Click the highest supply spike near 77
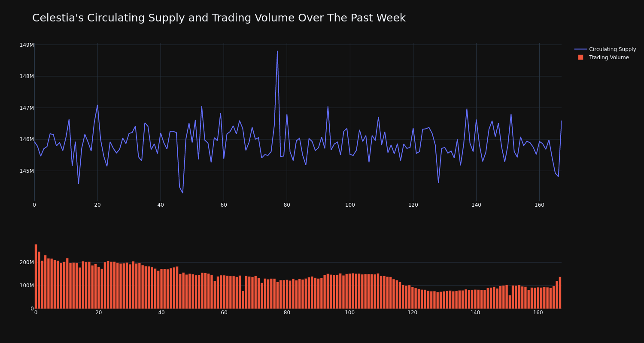Image resolution: width=644 pixels, height=343 pixels. tap(277, 51)
